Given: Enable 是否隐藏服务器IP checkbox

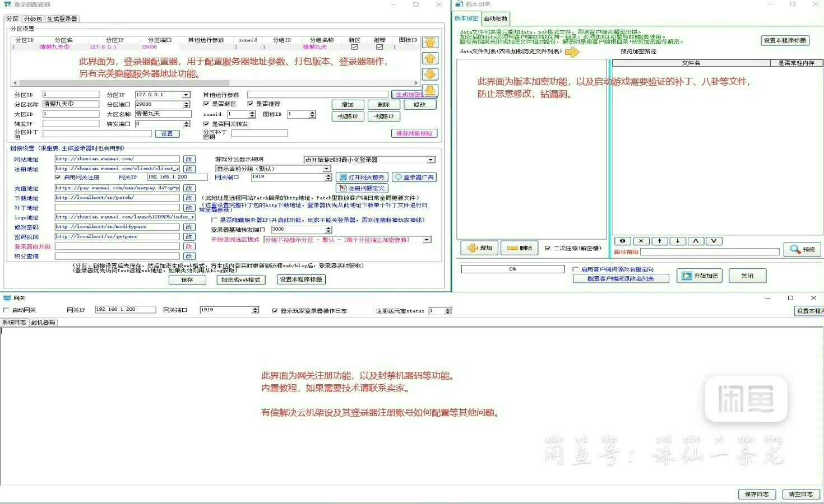Looking at the screenshot, I should (x=215, y=220).
